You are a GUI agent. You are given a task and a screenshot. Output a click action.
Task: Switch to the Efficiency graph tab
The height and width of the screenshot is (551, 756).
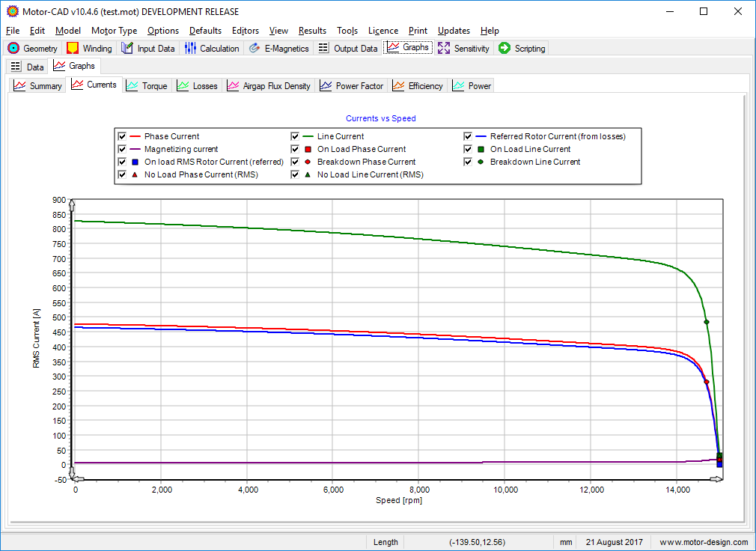(x=418, y=86)
